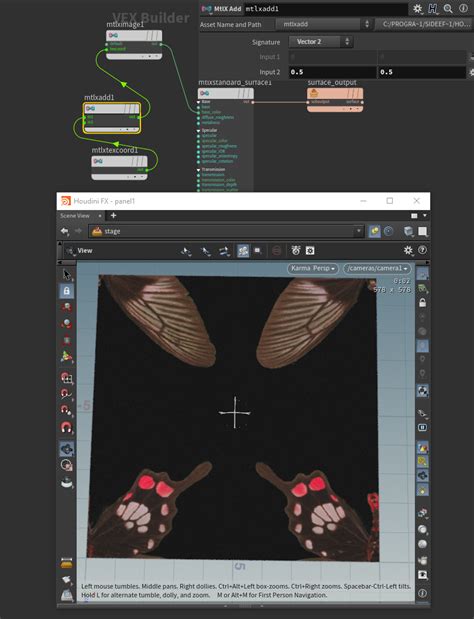Open the /cameras/camera1 camera dropdown
474x619 pixels.
[x=377, y=268]
